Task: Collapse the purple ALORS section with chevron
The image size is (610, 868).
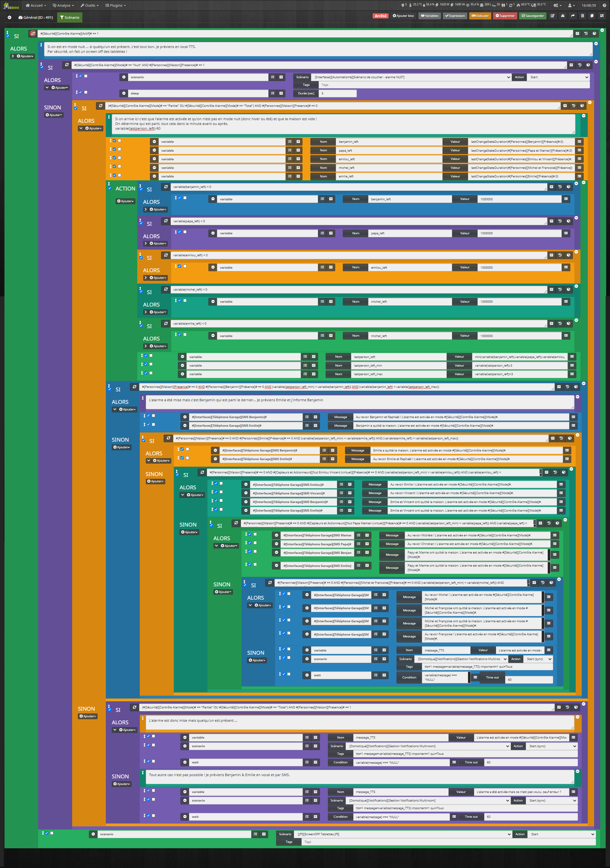Action: click(47, 88)
